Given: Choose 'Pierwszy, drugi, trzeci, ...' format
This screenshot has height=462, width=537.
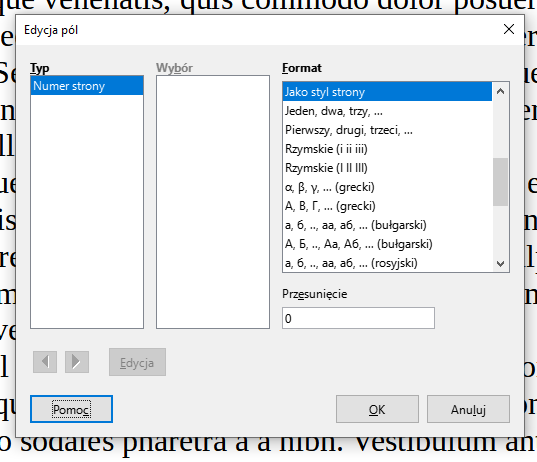Looking at the screenshot, I should pos(387,130).
